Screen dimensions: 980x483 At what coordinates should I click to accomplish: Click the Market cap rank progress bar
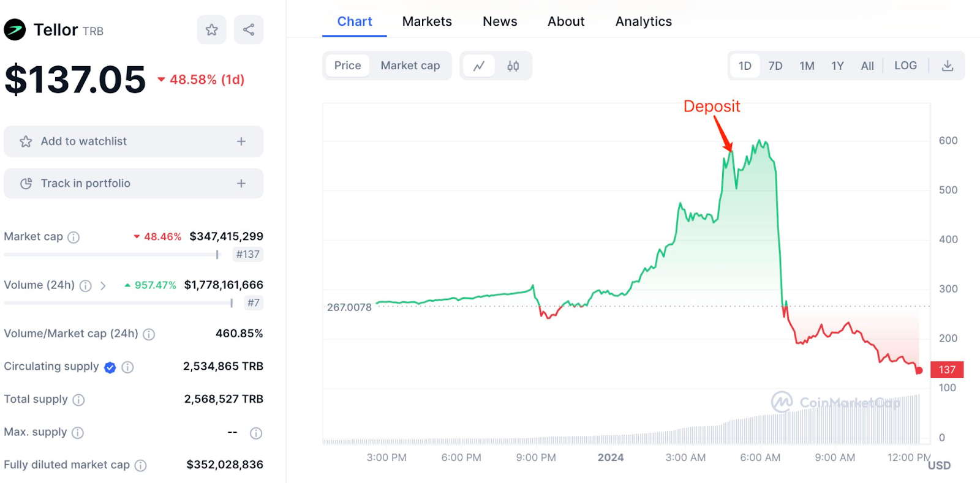click(x=111, y=255)
